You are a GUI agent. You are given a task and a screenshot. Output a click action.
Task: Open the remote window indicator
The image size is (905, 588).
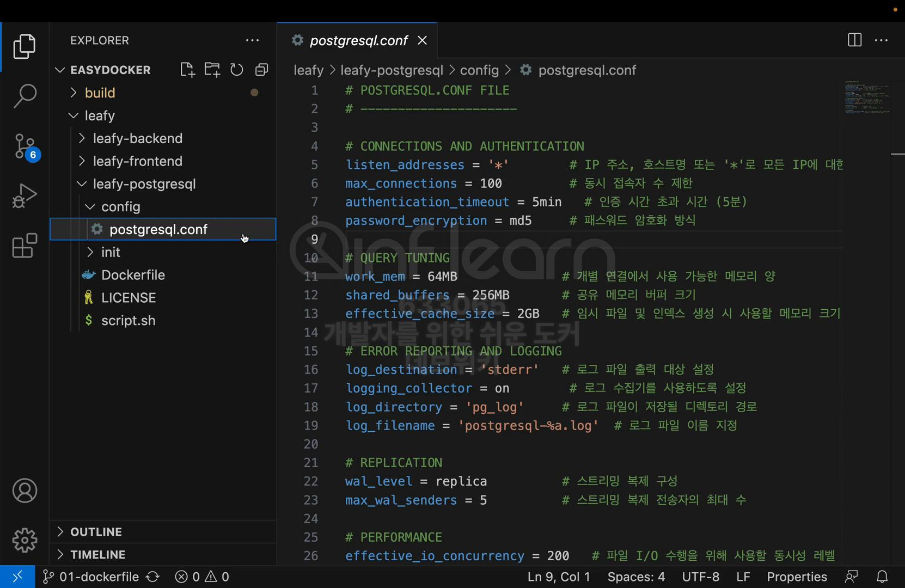pos(17,577)
